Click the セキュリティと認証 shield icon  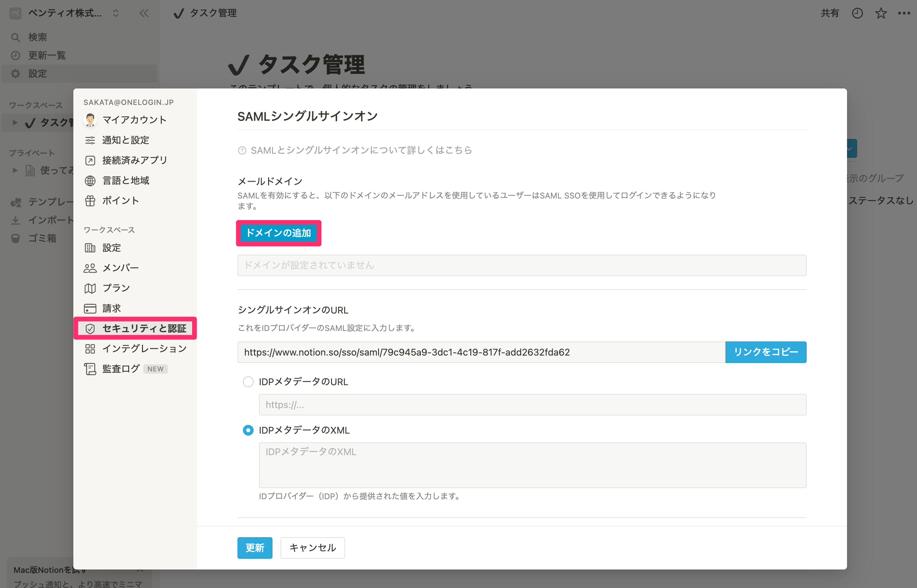coord(90,329)
